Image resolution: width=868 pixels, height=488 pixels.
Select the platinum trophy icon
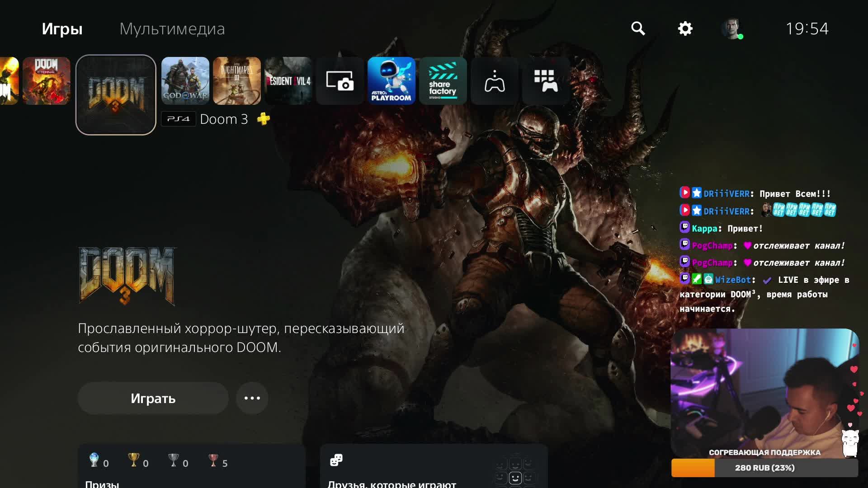pos(94,460)
